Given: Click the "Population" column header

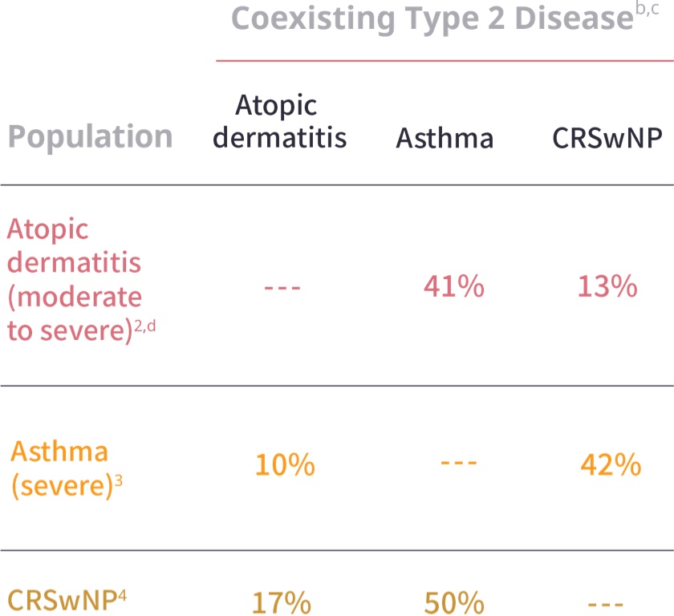Looking at the screenshot, I should [x=90, y=137].
